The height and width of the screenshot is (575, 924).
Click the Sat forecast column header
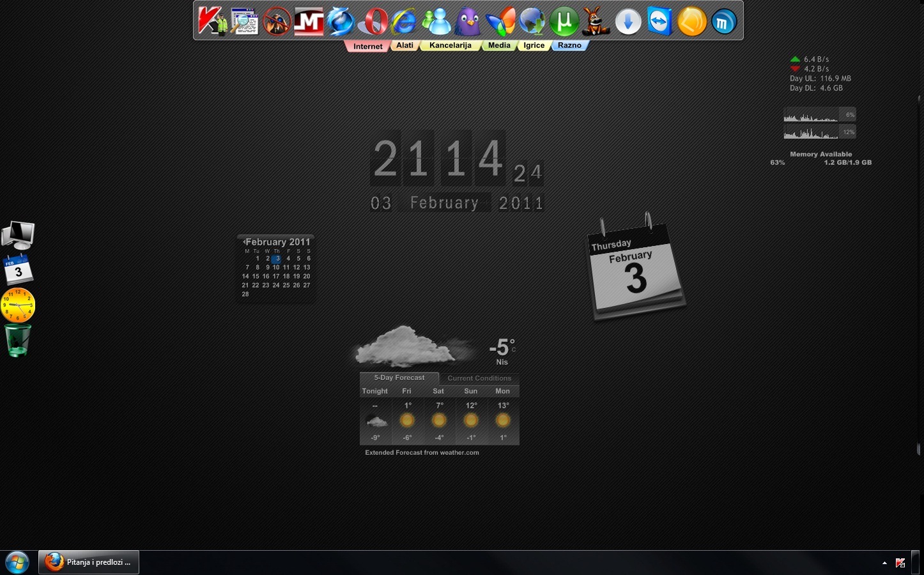tap(438, 391)
